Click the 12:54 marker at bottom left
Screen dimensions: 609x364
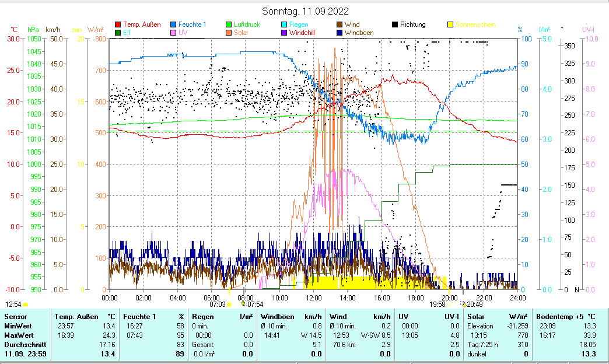13,304
